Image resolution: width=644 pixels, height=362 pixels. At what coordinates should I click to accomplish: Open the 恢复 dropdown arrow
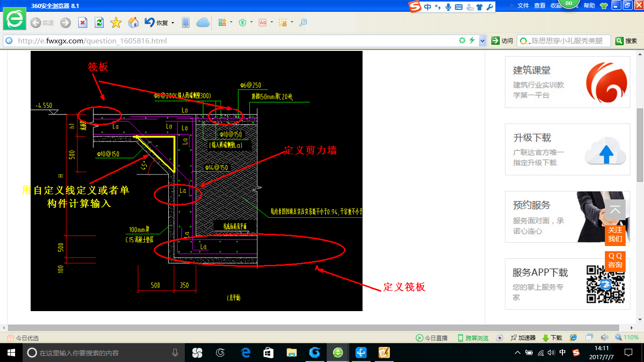pyautogui.click(x=173, y=23)
